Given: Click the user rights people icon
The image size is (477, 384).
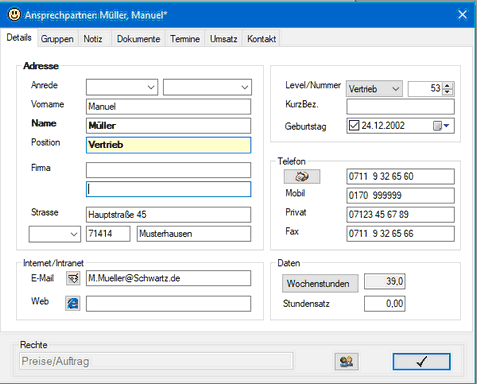Looking at the screenshot, I should click(x=347, y=361).
